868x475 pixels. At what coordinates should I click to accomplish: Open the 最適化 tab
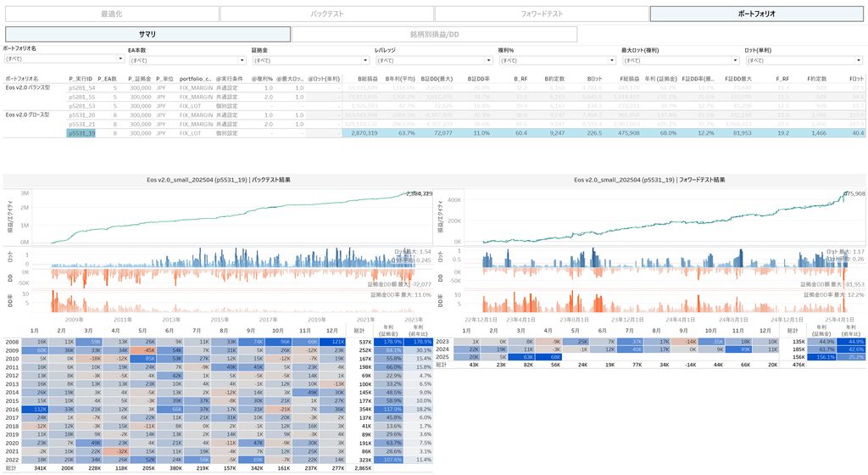pyautogui.click(x=111, y=14)
